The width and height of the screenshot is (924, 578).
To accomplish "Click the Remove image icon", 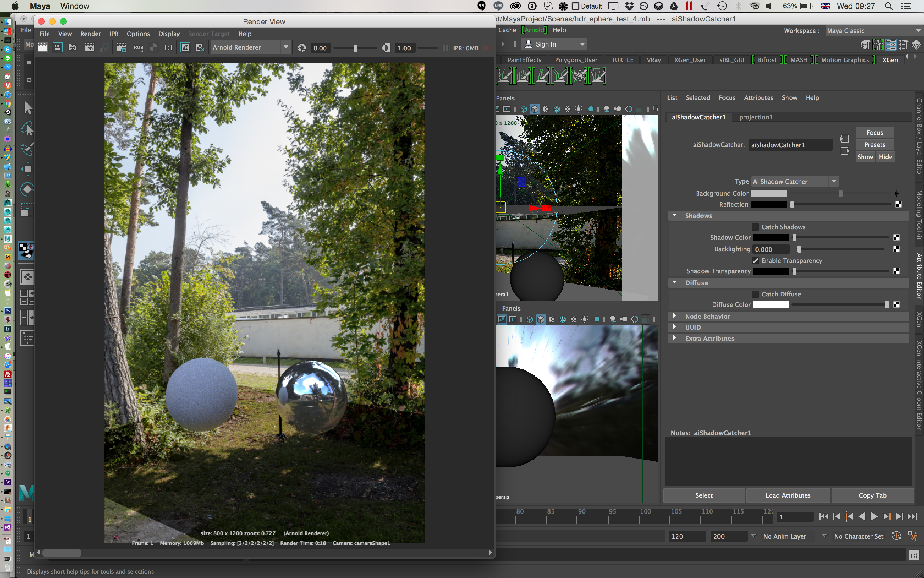I will tap(200, 47).
